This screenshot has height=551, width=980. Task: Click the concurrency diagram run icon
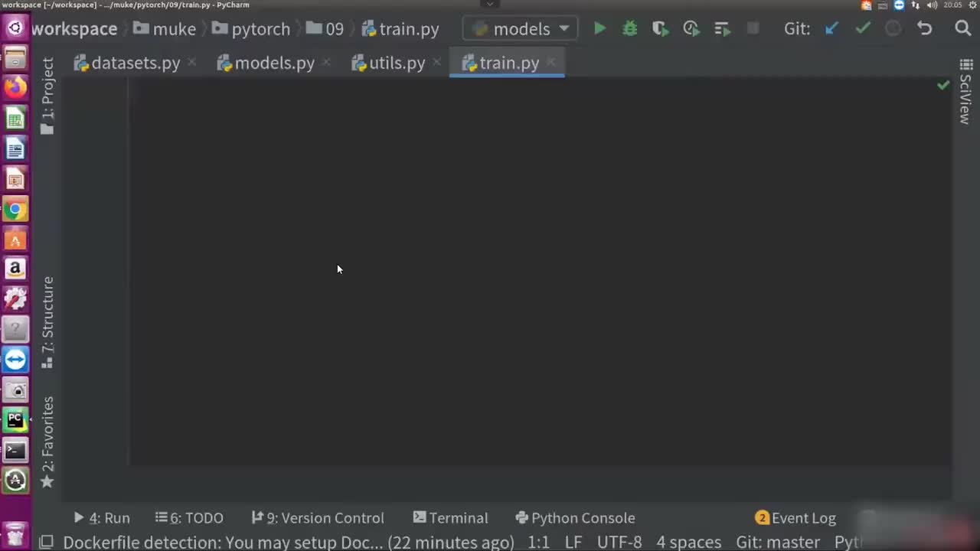[722, 29]
